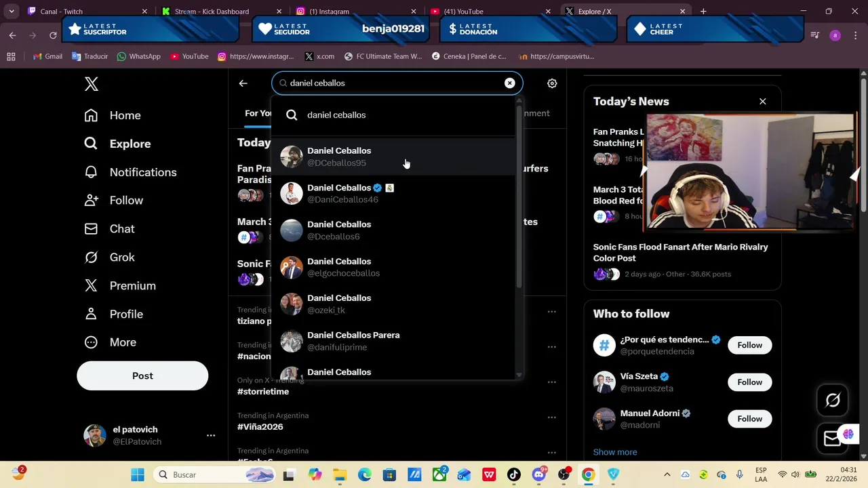This screenshot has height=488, width=868.
Task: Open the Ceneka Panel bookmark
Action: (469, 56)
